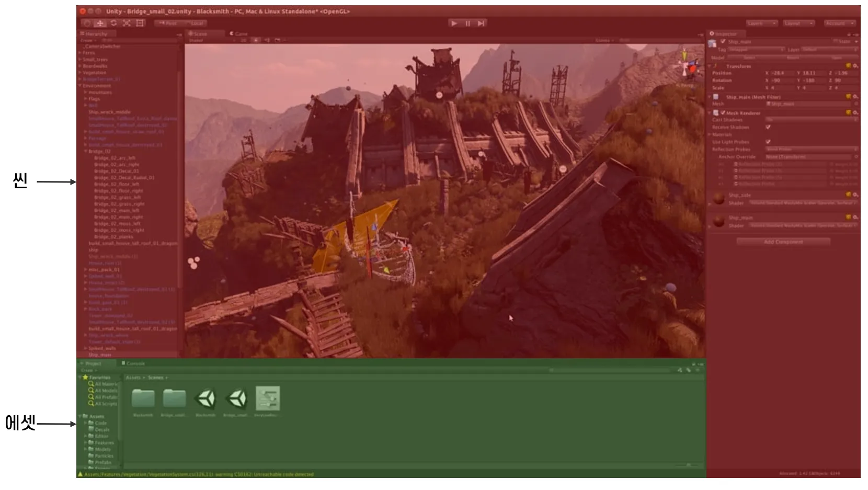This screenshot has width=868, height=490.
Task: Toggle the Use Light Probes checkbox
Action: pyautogui.click(x=768, y=142)
